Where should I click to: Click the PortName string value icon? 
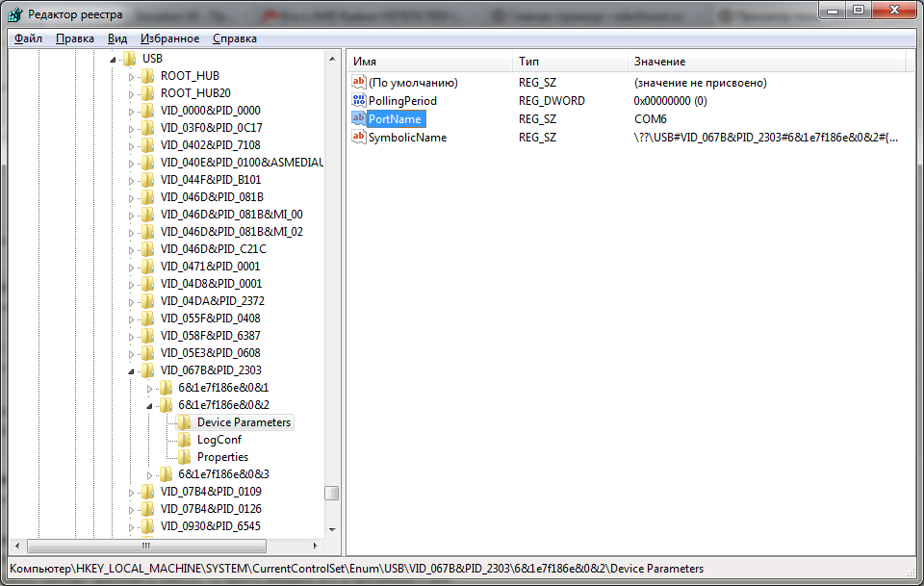point(358,118)
